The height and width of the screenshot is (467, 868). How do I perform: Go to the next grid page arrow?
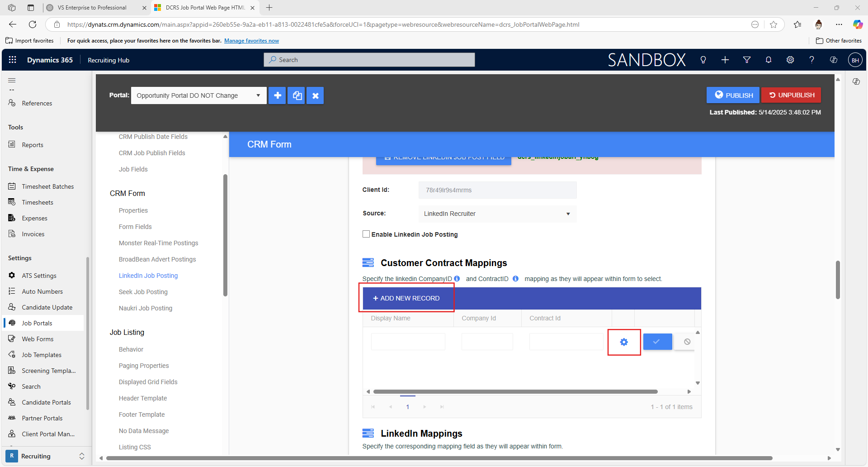tap(425, 407)
